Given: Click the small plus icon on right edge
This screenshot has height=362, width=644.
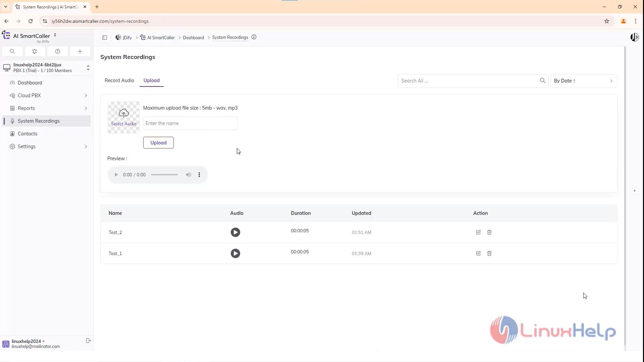Looking at the screenshot, I should (634, 191).
